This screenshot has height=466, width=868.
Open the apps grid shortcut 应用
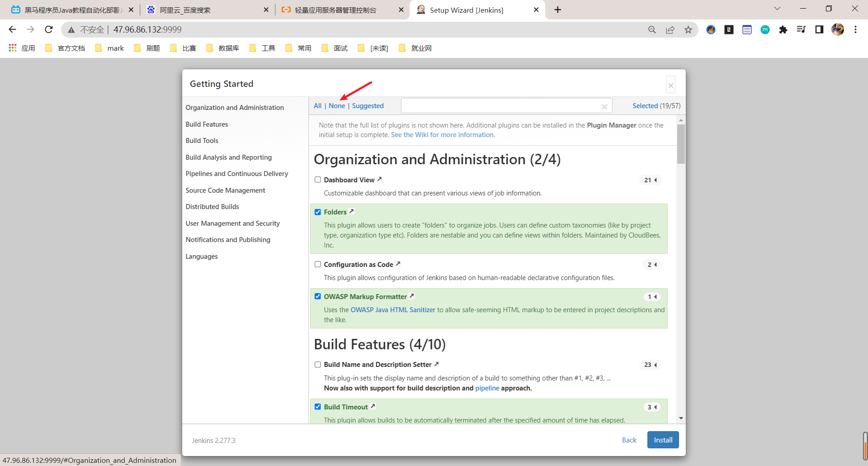[x=22, y=48]
